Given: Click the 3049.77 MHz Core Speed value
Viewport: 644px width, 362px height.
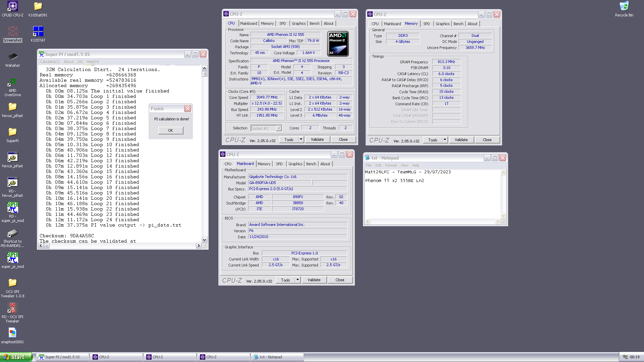Looking at the screenshot, I should [x=267, y=97].
